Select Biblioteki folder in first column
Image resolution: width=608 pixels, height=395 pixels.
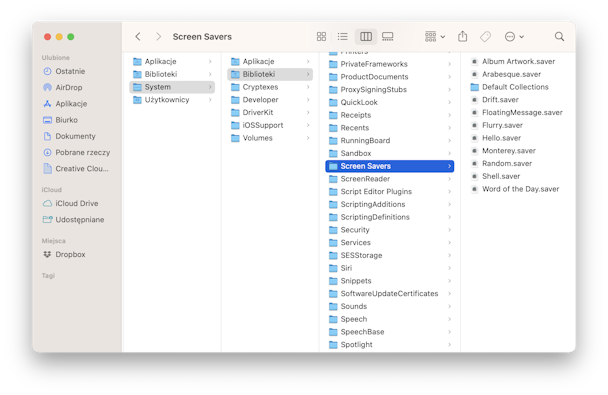[x=172, y=74]
